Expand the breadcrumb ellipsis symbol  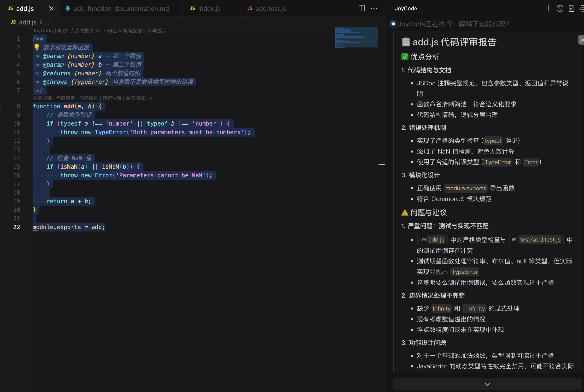(x=47, y=23)
